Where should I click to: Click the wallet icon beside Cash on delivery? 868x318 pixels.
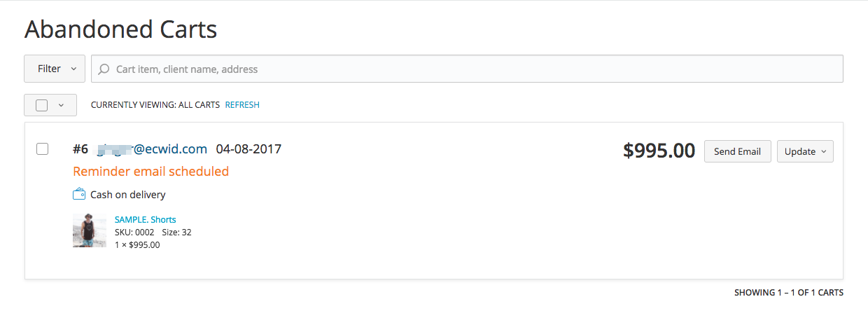[79, 194]
